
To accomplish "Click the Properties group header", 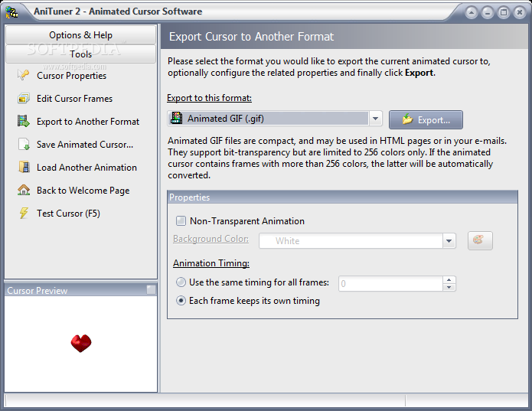I will pyautogui.click(x=342, y=197).
